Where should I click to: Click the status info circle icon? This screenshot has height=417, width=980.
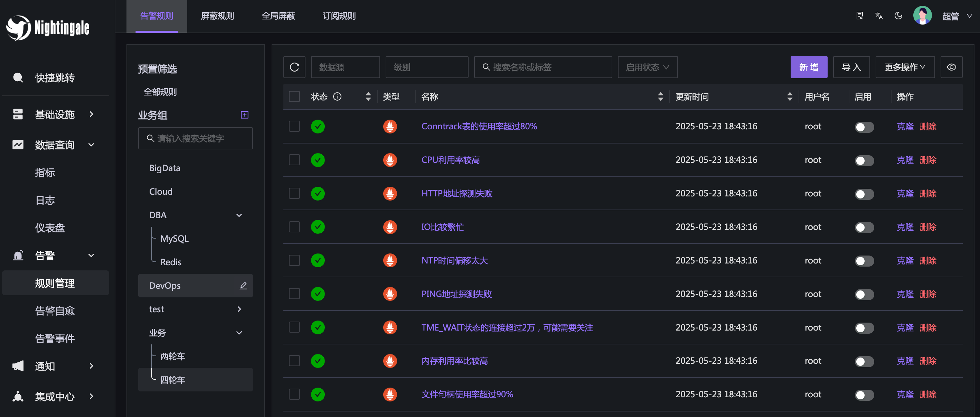tap(337, 96)
